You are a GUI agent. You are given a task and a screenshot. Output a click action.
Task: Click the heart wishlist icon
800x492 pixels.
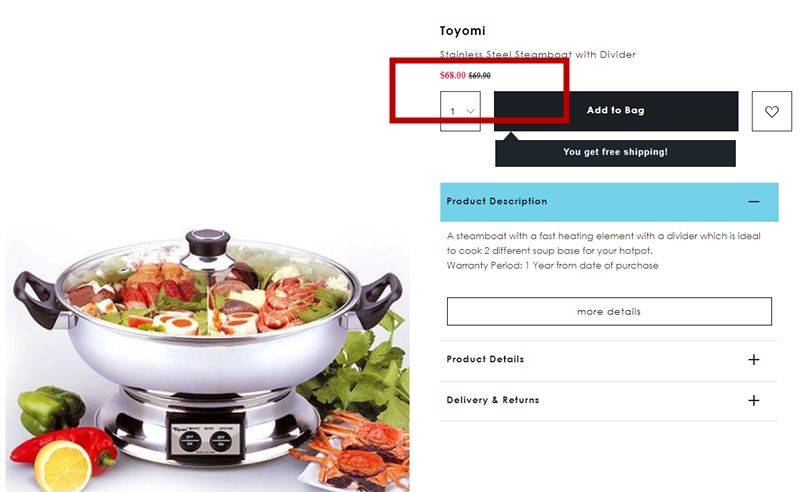point(771,111)
